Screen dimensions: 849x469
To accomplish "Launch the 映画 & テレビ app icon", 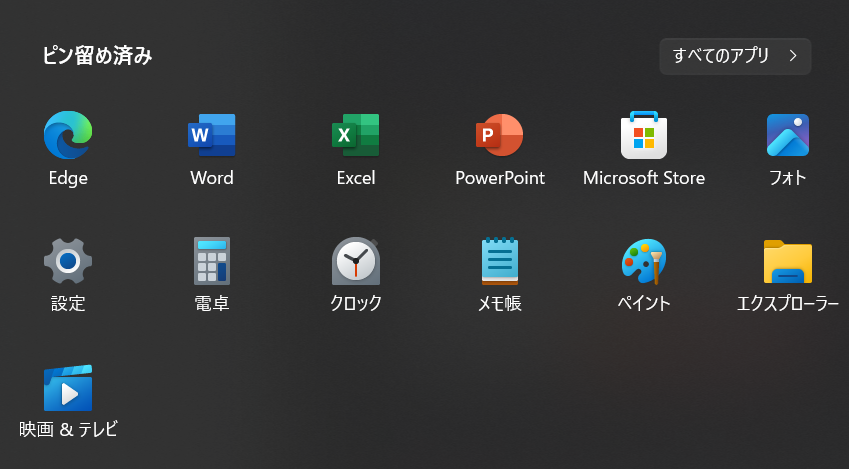I will (68, 388).
